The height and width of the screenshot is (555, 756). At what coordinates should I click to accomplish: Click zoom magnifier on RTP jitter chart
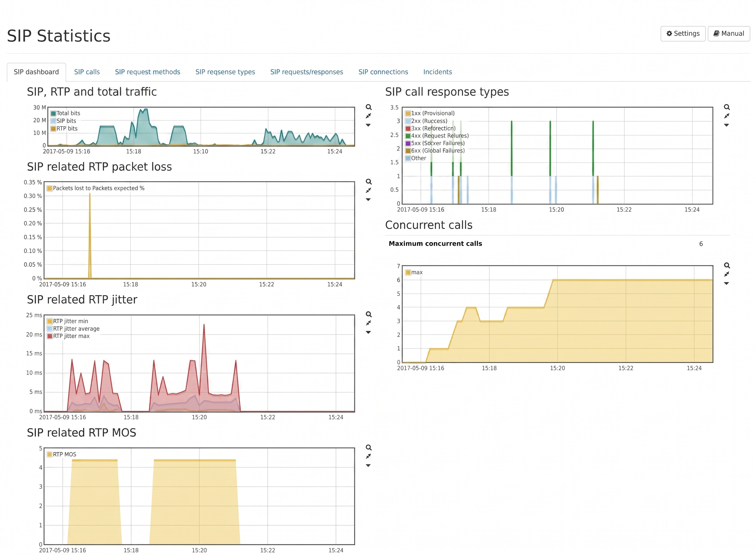click(x=369, y=314)
